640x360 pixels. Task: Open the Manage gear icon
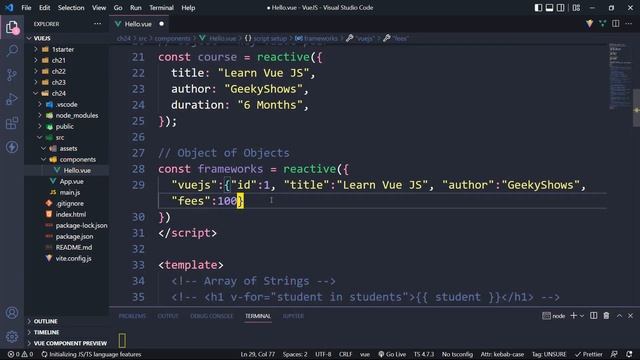[12, 337]
